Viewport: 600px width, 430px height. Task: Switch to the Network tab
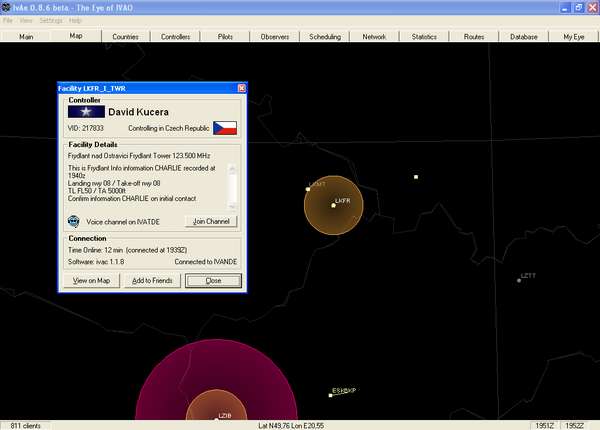(374, 37)
